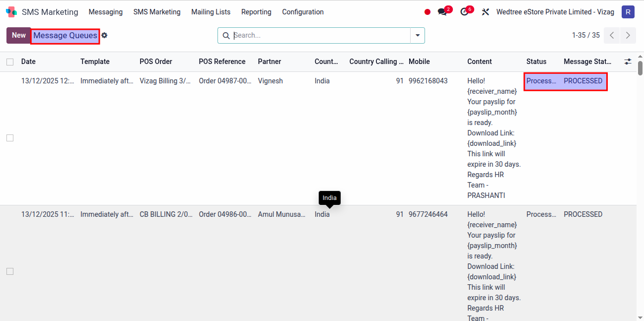Screen dimensions: 644x321
Task: Click the gear icon beside Message Queues
Action: point(104,35)
